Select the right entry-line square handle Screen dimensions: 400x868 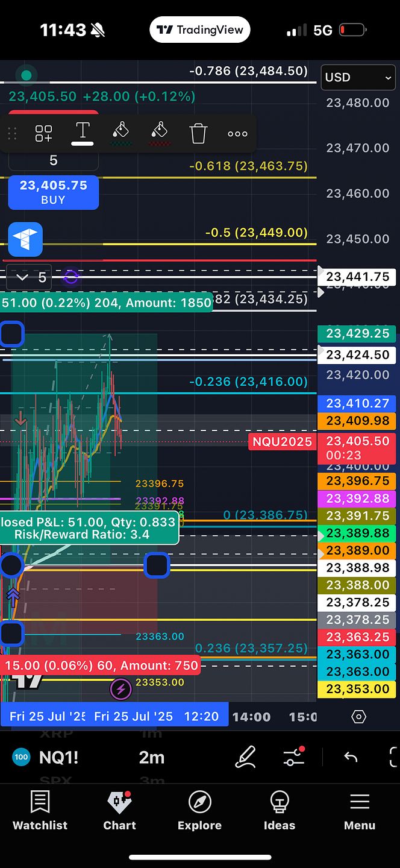click(157, 565)
